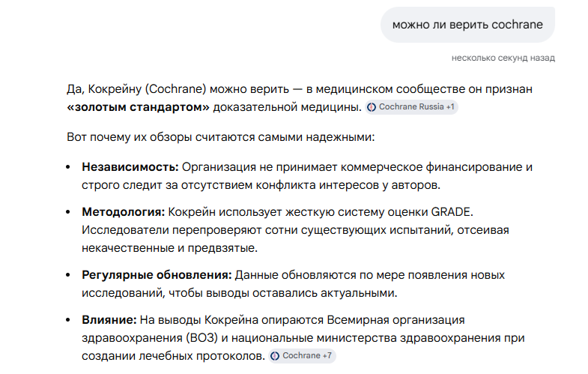The image size is (588, 374).
Task: Click the bullet point before 'Методология'
Action: 68,212
